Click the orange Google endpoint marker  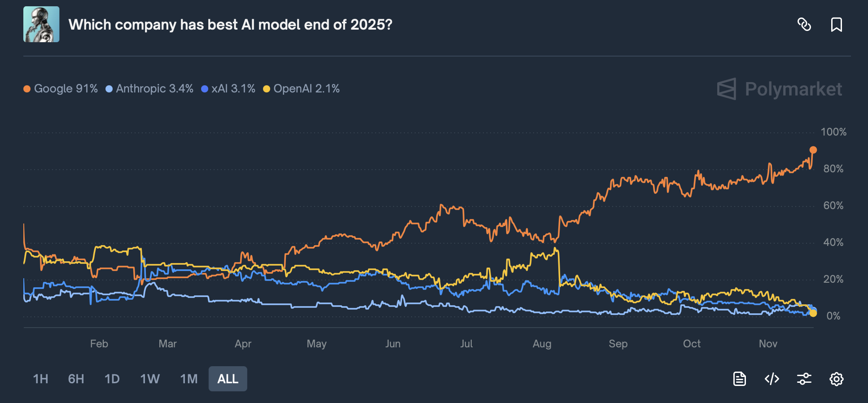click(813, 150)
